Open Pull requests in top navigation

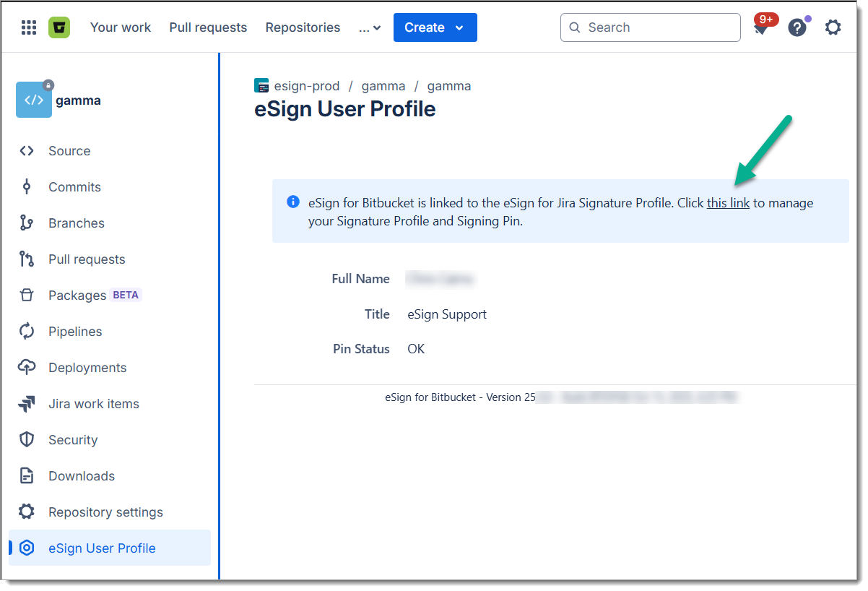pos(208,27)
